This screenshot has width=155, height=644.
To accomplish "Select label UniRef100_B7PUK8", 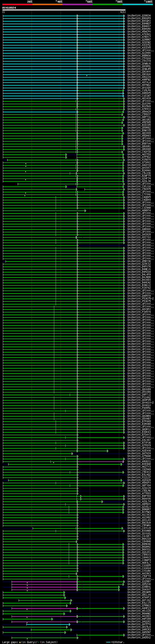I will (139, 421).
